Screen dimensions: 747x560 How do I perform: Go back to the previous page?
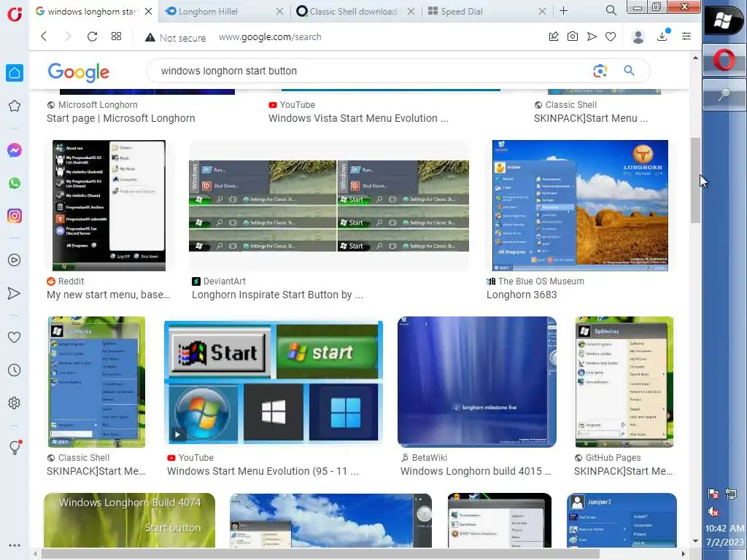click(44, 36)
